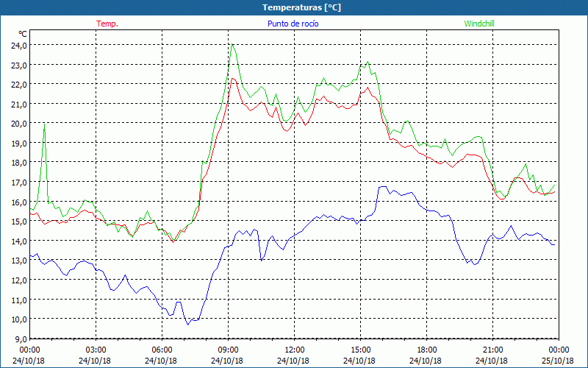Click the 25/10/18 date label

pos(559,361)
